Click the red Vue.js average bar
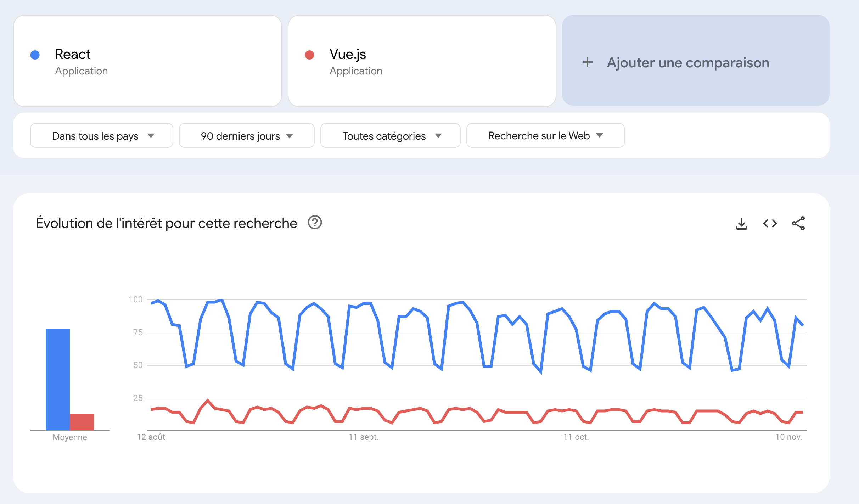 tap(82, 422)
